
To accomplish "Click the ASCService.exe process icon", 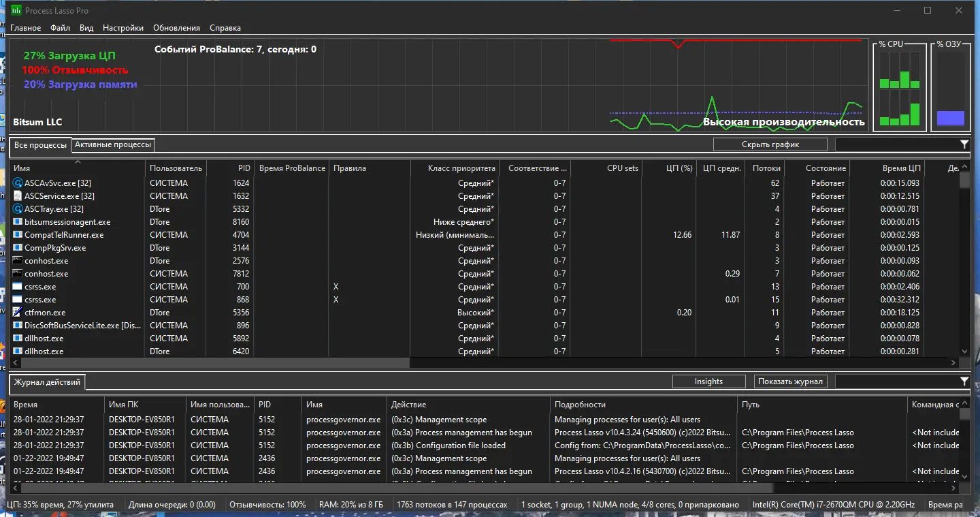I will pyautogui.click(x=18, y=196).
